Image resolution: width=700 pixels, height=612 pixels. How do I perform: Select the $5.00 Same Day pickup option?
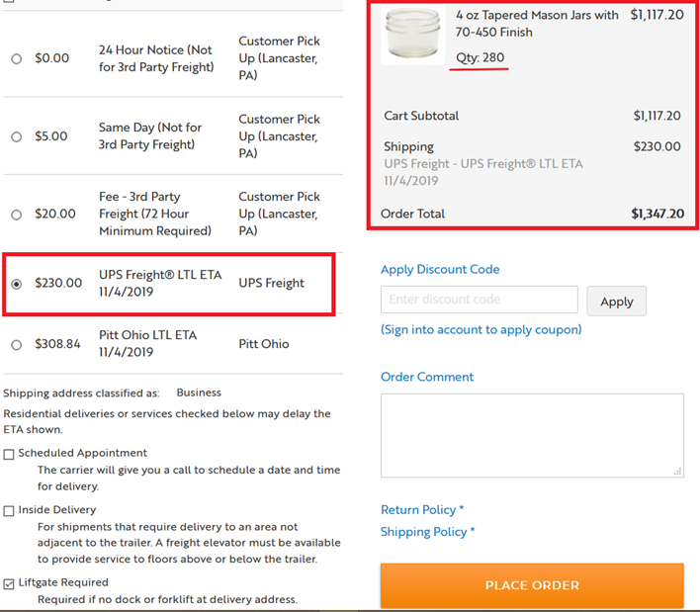tap(17, 136)
